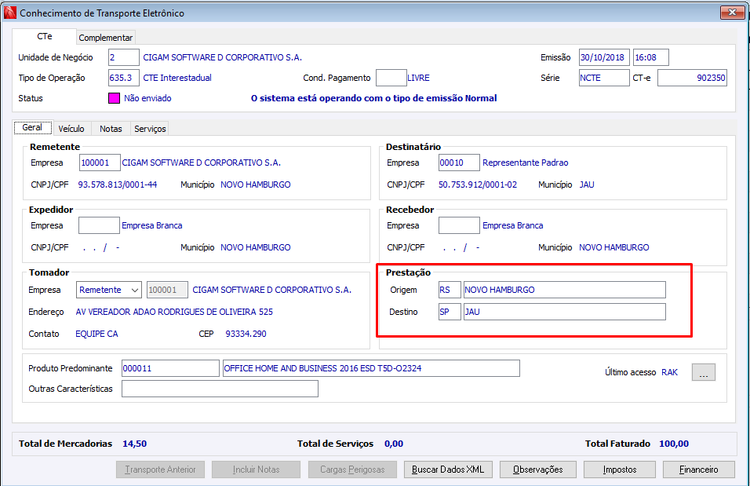Open the Complementar tab

[x=105, y=37]
